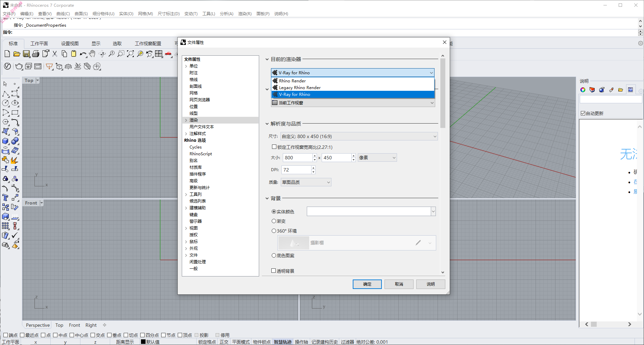The image size is (644, 345).
Task: Open the V-Ray asset editor circle icon
Action: tap(7, 67)
